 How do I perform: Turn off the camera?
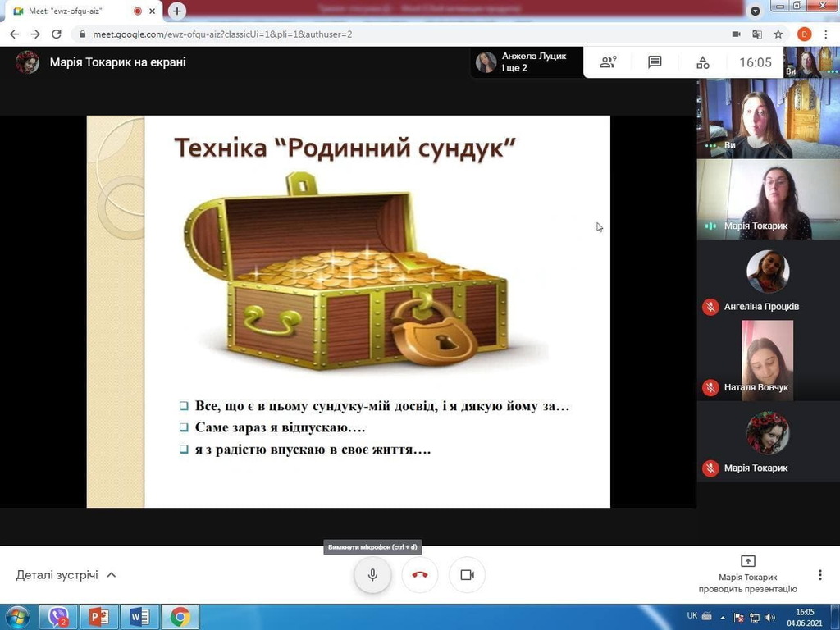tap(467, 575)
